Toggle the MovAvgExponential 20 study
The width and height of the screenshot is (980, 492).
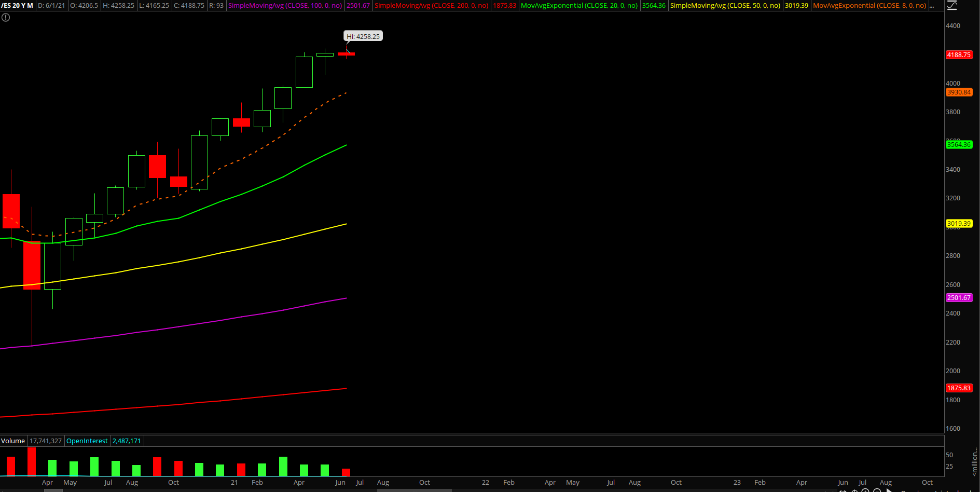point(579,6)
